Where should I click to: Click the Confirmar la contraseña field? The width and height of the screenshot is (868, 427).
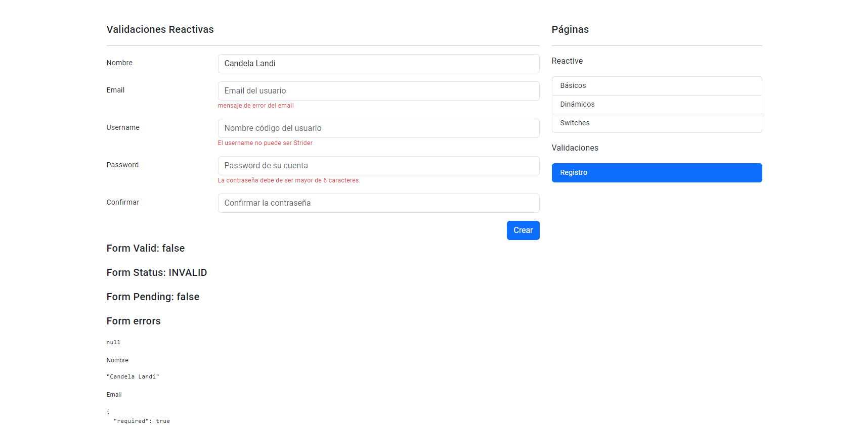378,203
